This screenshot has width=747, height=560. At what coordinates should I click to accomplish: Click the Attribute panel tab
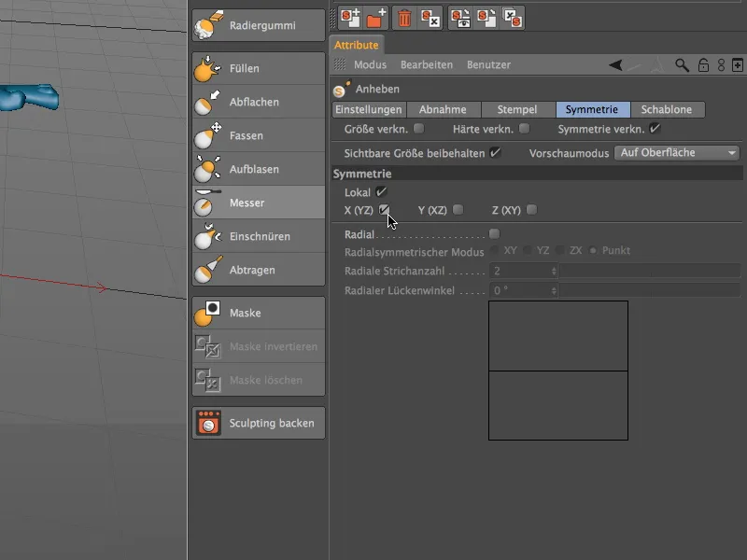click(x=357, y=45)
